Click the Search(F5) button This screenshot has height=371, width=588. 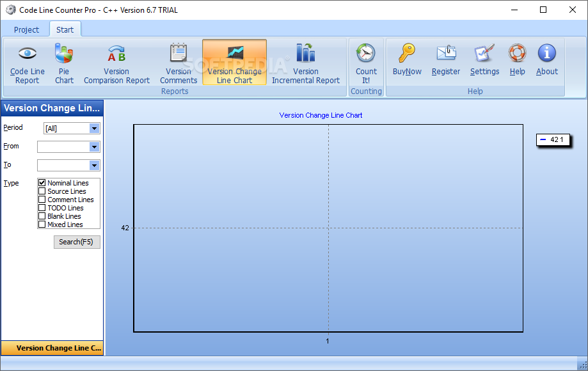point(77,242)
